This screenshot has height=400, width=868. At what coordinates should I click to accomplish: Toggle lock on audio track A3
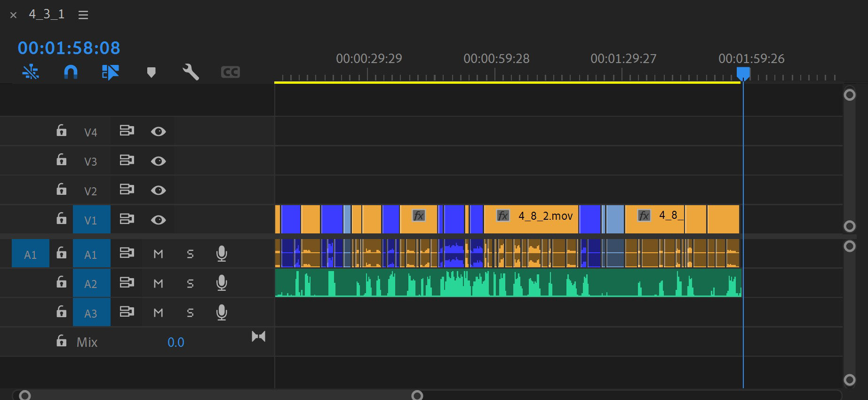click(x=61, y=312)
